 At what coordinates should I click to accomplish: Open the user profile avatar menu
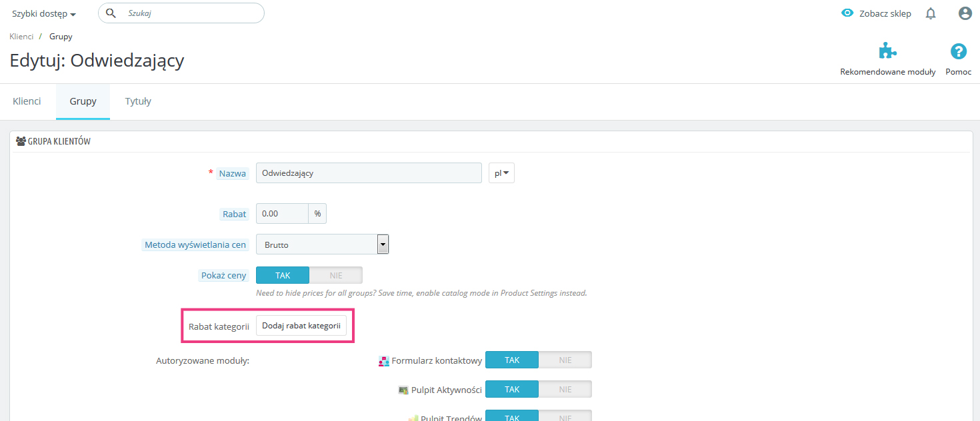[965, 13]
